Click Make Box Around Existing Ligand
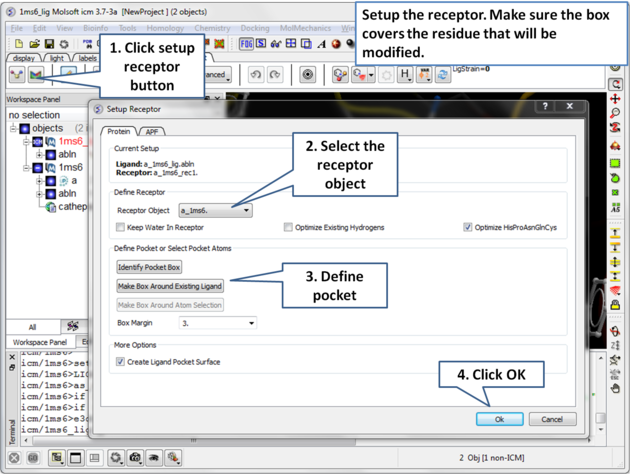 (170, 286)
